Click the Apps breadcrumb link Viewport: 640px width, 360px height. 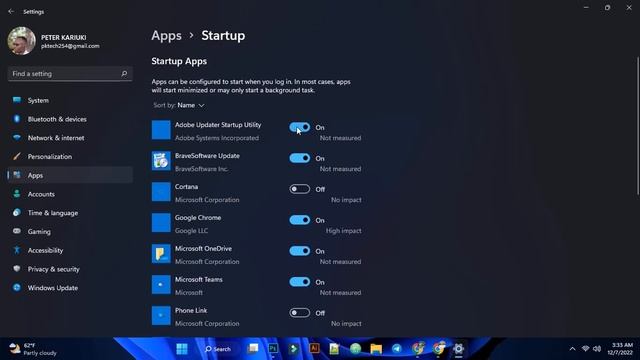(x=166, y=36)
